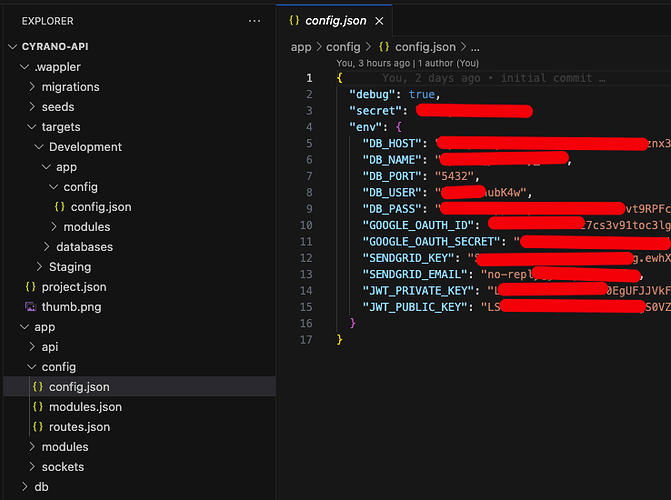Expand the Staging folder chevron
Viewport: 671px width, 500px height.
point(39,267)
